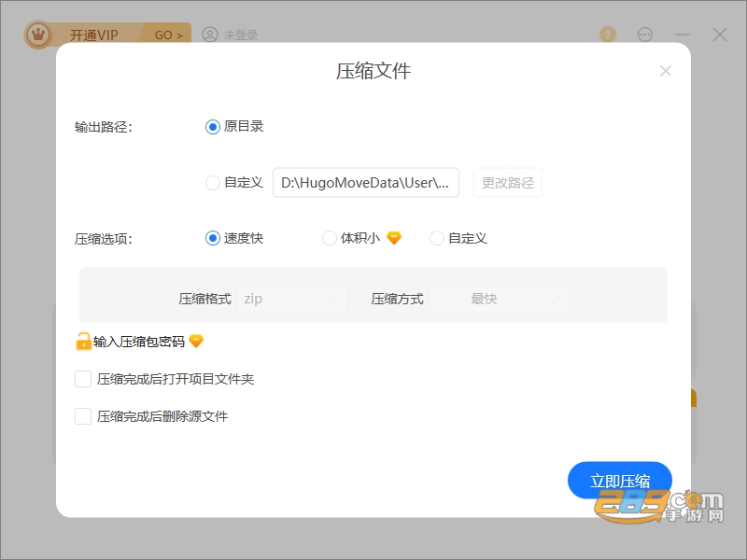Image resolution: width=747 pixels, height=560 pixels.
Task: Click the D:\HugoMoveData output path field
Action: point(366,182)
